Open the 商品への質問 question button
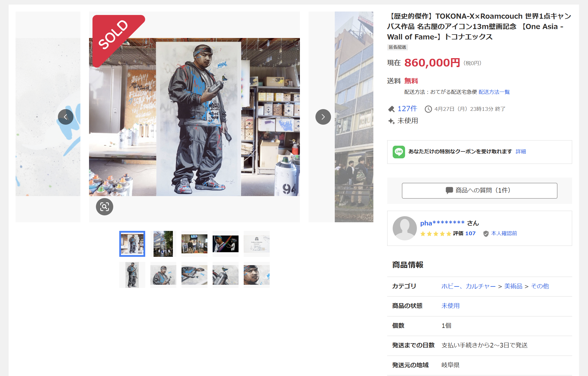This screenshot has width=588, height=376. (480, 191)
